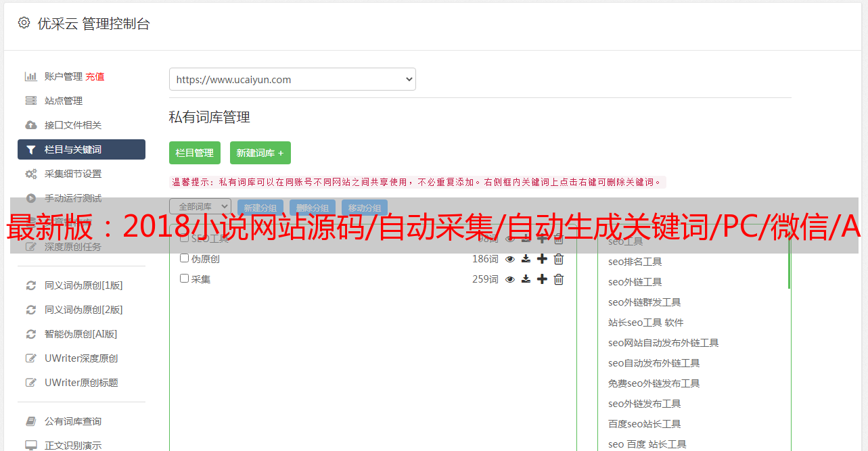868x451 pixels.
Task: Select keyword seo 百度 站长工具
Action: [647, 444]
